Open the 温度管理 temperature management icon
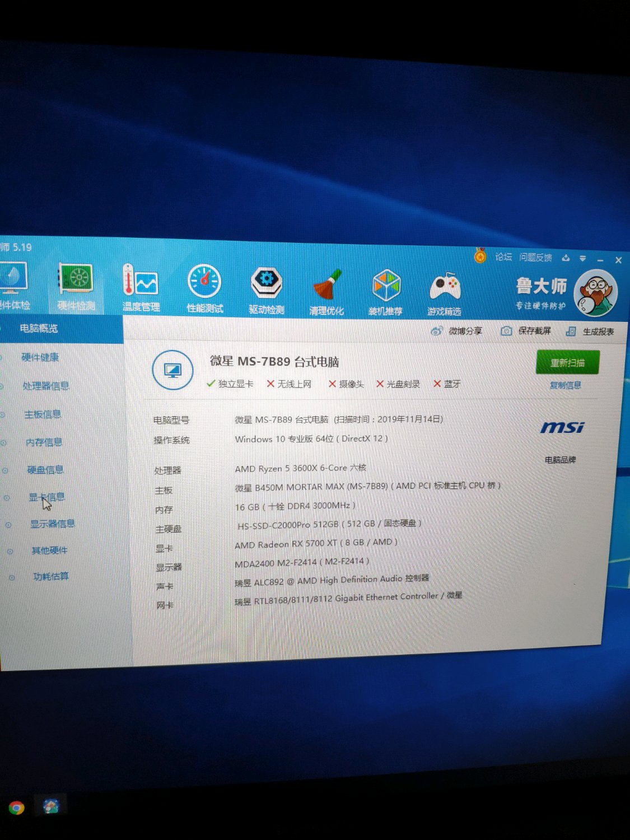The image size is (630, 840). point(141,288)
